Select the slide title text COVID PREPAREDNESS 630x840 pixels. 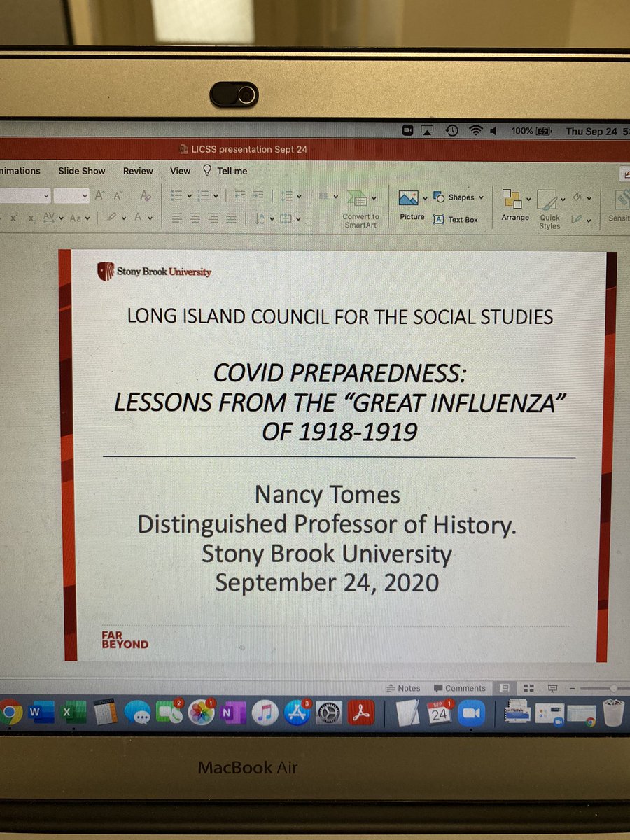pyautogui.click(x=339, y=373)
